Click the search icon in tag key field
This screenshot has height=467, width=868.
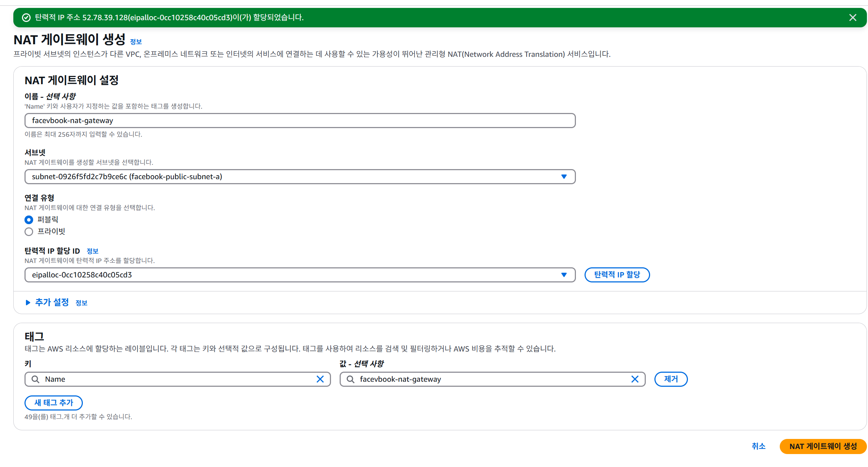35,379
